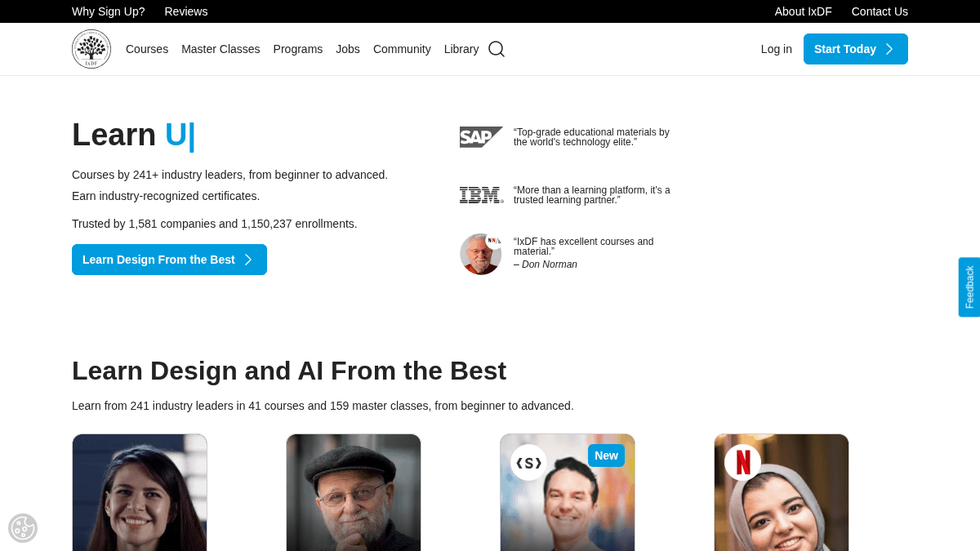Go to the Jobs page
The width and height of the screenshot is (980, 551).
(x=348, y=49)
